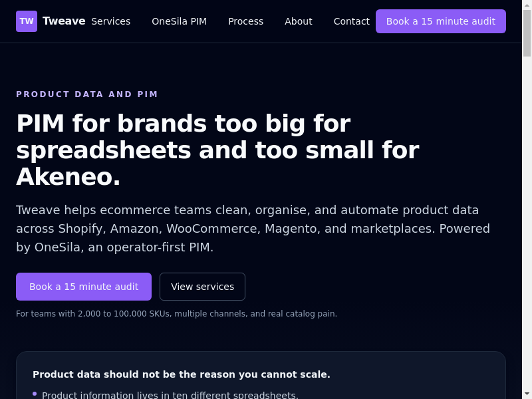The height and width of the screenshot is (399, 532).
Task: Click the card heading "Product data should not be"
Action: 181,374
